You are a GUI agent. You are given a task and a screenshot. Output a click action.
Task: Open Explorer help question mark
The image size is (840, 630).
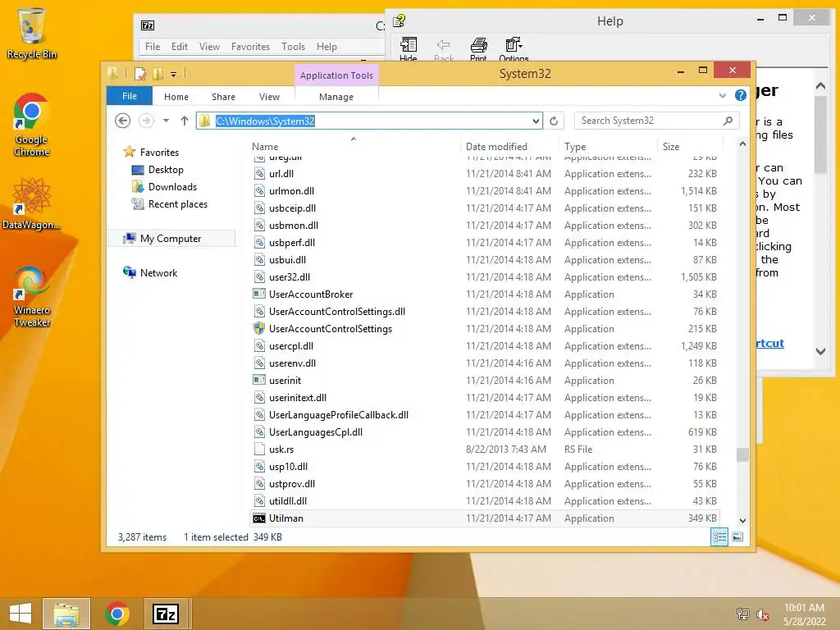point(741,95)
